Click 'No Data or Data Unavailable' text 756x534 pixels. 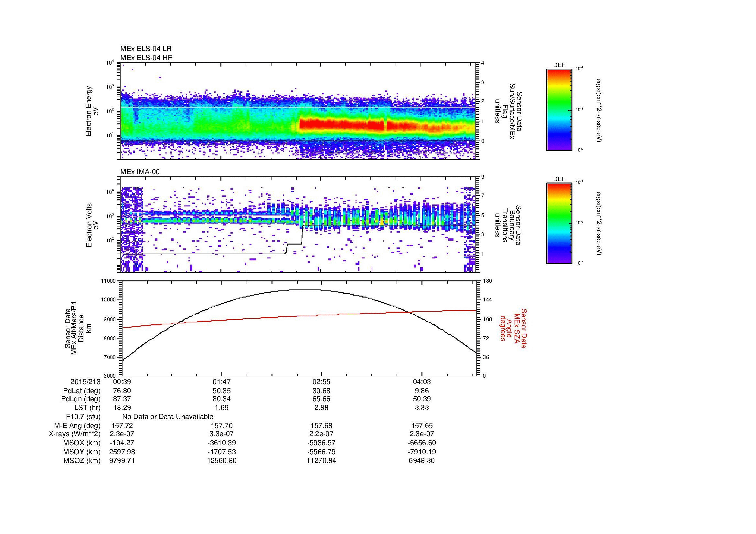(168, 417)
